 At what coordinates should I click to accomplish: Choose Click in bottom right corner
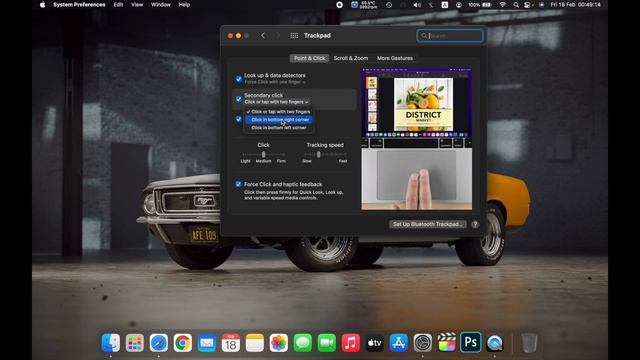coord(279,120)
